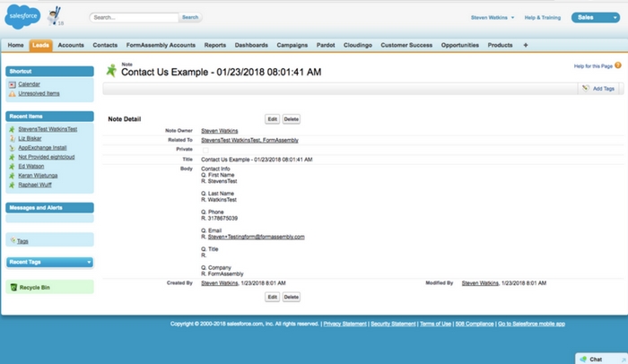Viewport: 628px width, 364px height.
Task: Open the Cloudingo tab
Action: click(358, 45)
